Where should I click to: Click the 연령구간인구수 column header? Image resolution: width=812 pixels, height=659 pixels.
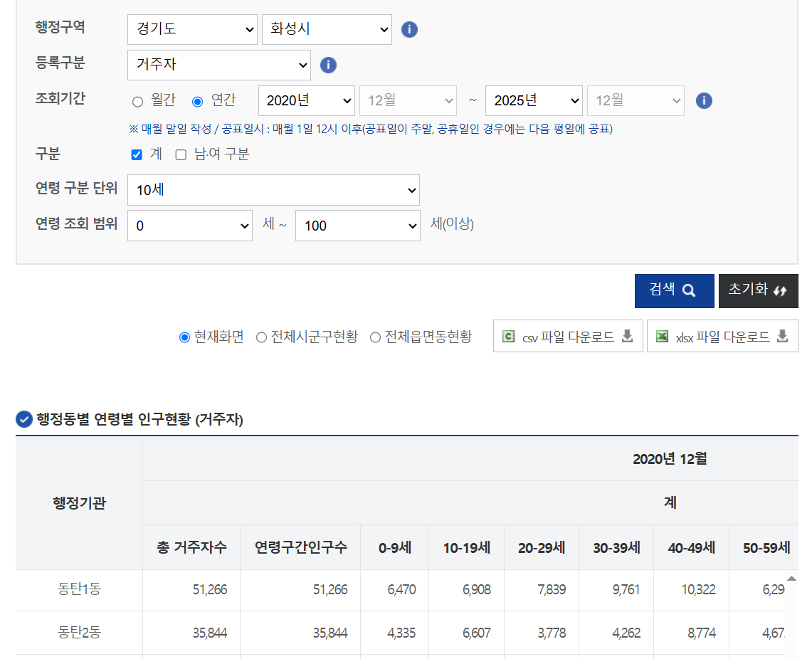301,547
